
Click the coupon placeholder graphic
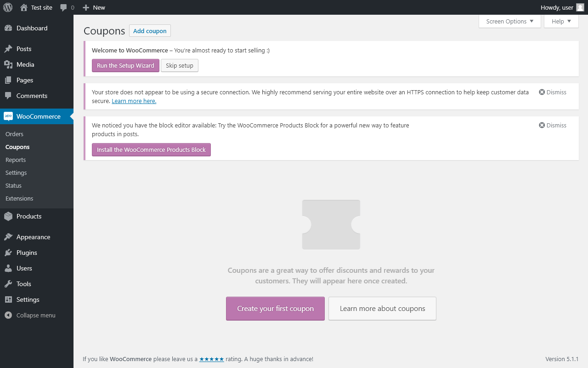[x=331, y=224]
